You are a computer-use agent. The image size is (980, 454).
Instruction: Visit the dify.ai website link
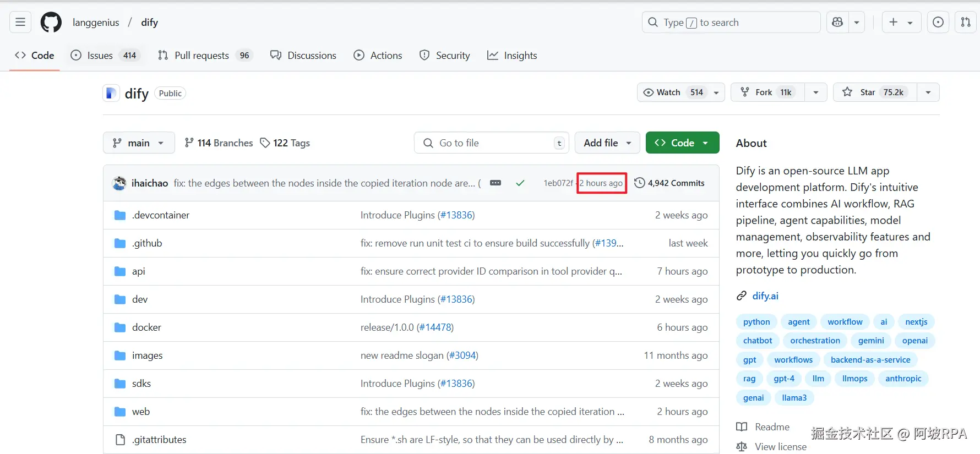tap(765, 296)
